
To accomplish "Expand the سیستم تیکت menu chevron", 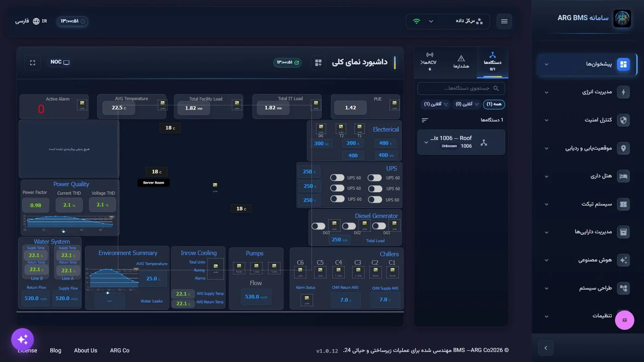I will [x=546, y=204].
